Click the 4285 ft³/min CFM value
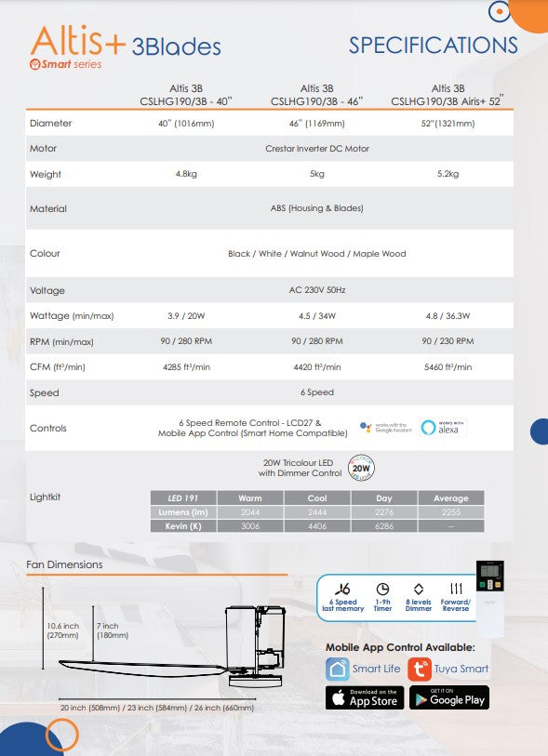This screenshot has width=548, height=756. tap(186, 367)
